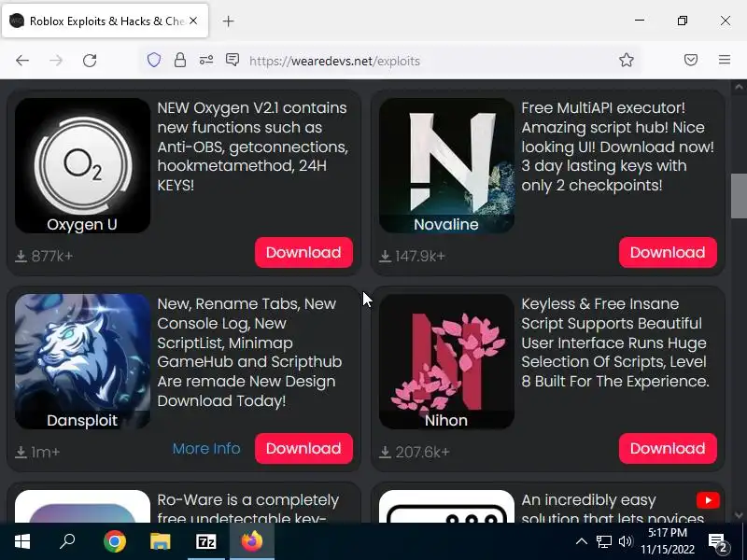Reload the current page
Viewport: 747px width, 560px height.
click(x=90, y=61)
